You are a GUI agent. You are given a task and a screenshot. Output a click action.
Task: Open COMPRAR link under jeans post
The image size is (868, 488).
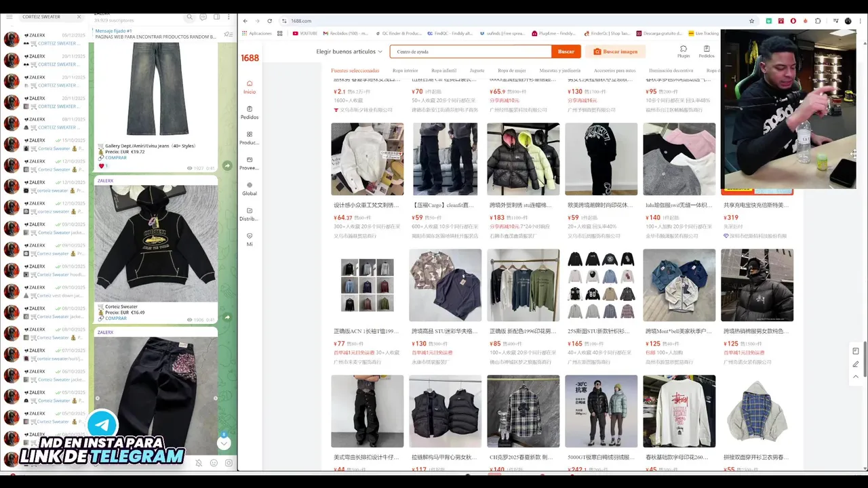(115, 158)
